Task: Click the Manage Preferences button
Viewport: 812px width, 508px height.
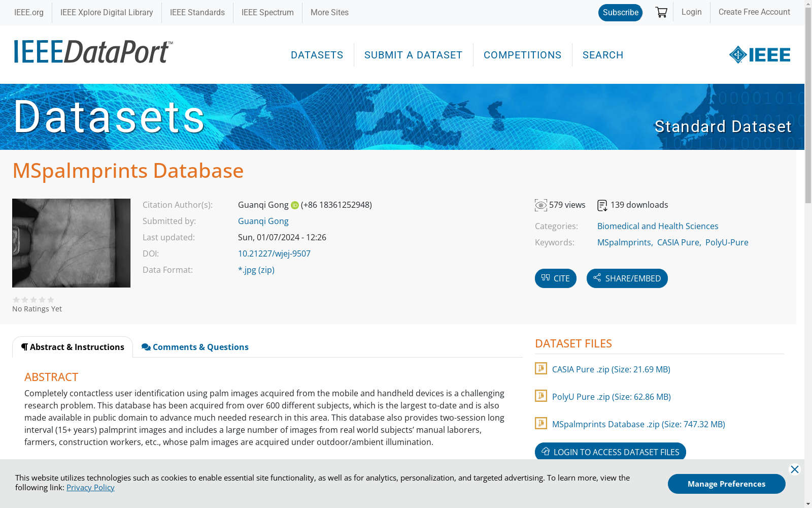Action: [x=727, y=484]
